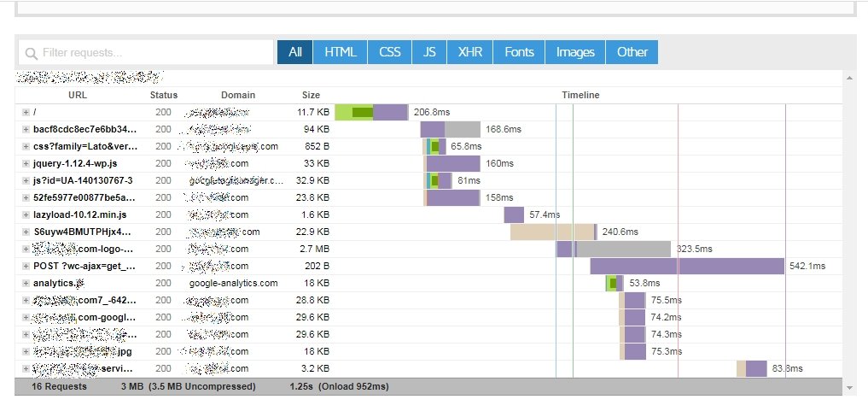
Task: Filter requests by CSS
Action: tap(389, 52)
